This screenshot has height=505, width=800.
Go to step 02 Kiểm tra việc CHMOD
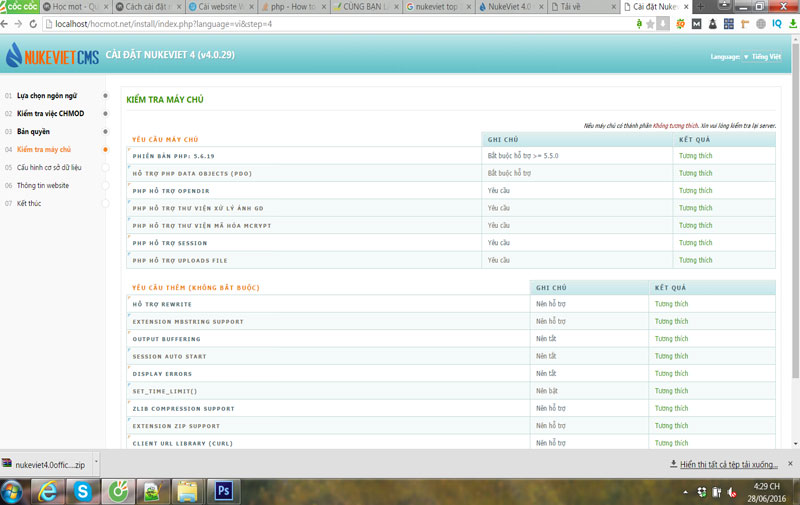coord(50,114)
